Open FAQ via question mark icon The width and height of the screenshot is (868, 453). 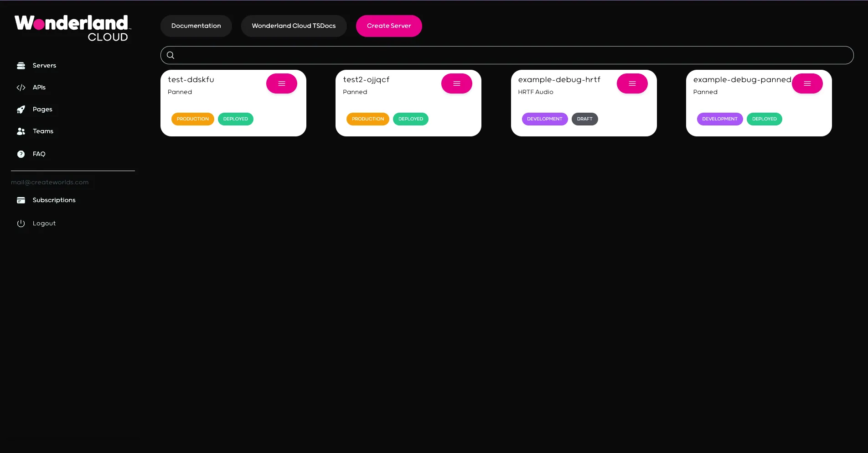click(21, 154)
